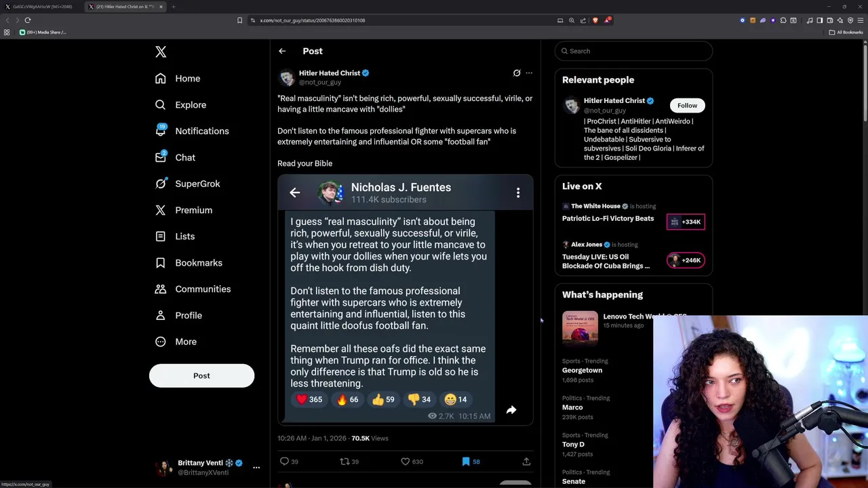
Task: Open the Brave Shields lion icon
Action: pos(595,20)
